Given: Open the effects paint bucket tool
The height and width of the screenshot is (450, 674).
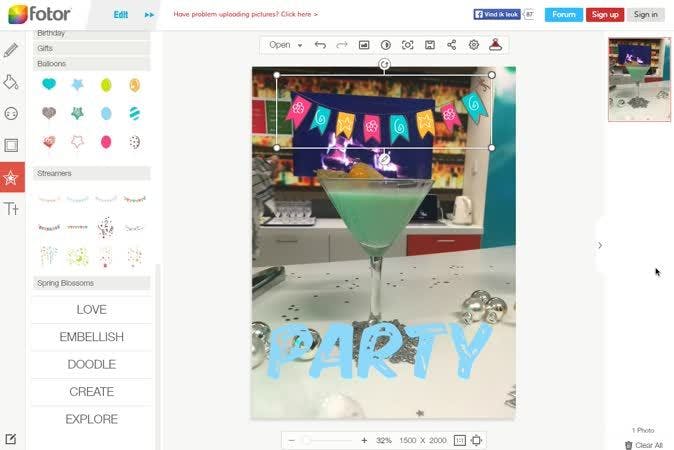Looking at the screenshot, I should click(x=11, y=82).
